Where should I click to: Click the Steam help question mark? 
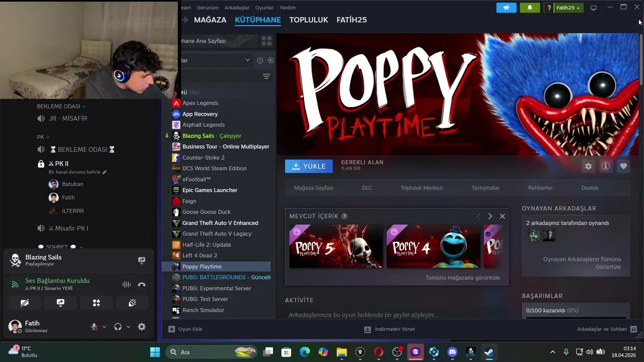pos(549,8)
